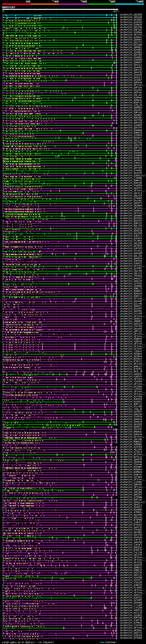Image resolution: width=146 pixels, height=644 pixels.
Task: Pick the UniRef100_Q6GUG3 hit name
Action: point(131,151)
